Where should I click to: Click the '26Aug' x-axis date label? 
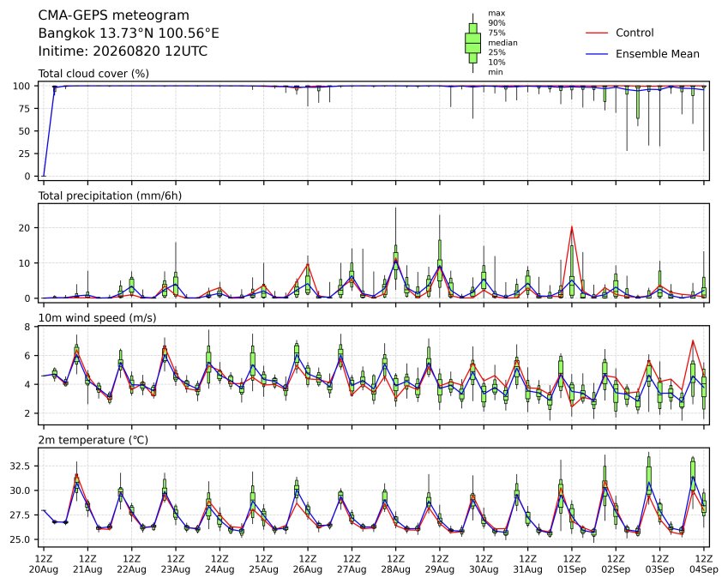(308, 569)
